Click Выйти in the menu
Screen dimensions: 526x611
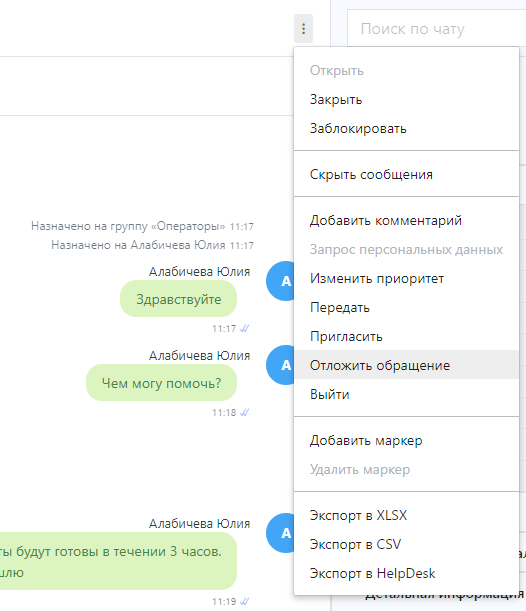(406, 394)
